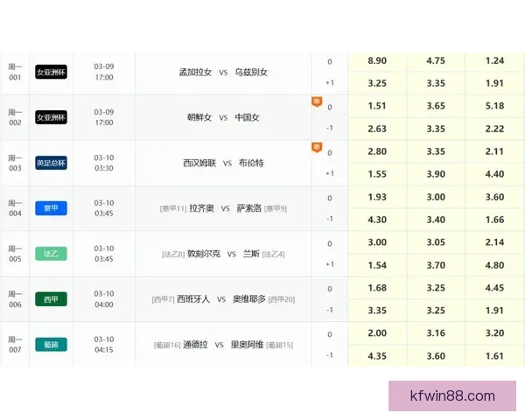Viewport: 525px width, 420px height.
Task: Click the [西甲20] ranking label
Action: click(x=282, y=300)
